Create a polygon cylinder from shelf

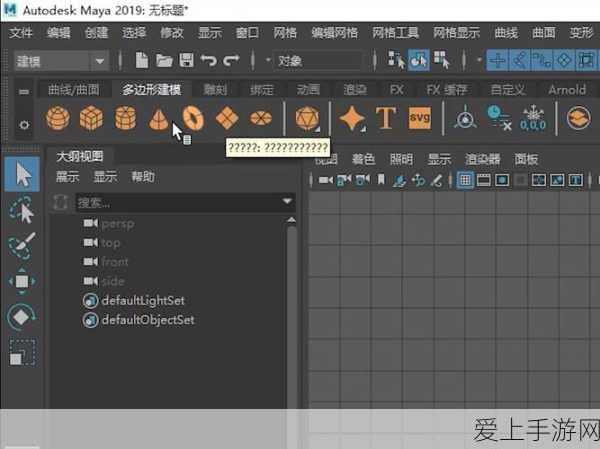click(x=126, y=118)
